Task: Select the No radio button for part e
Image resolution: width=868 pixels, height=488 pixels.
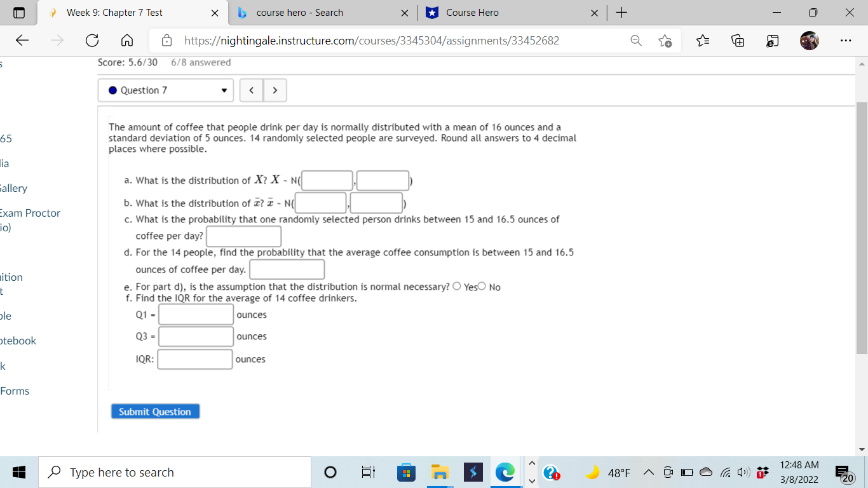Action: [481, 287]
